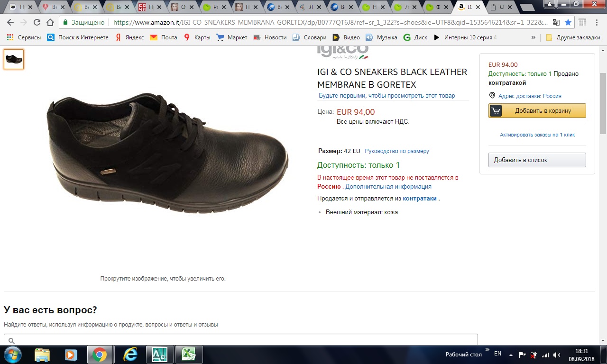Click the 'Добавить в список' button
The width and height of the screenshot is (607, 364).
pos(537,160)
